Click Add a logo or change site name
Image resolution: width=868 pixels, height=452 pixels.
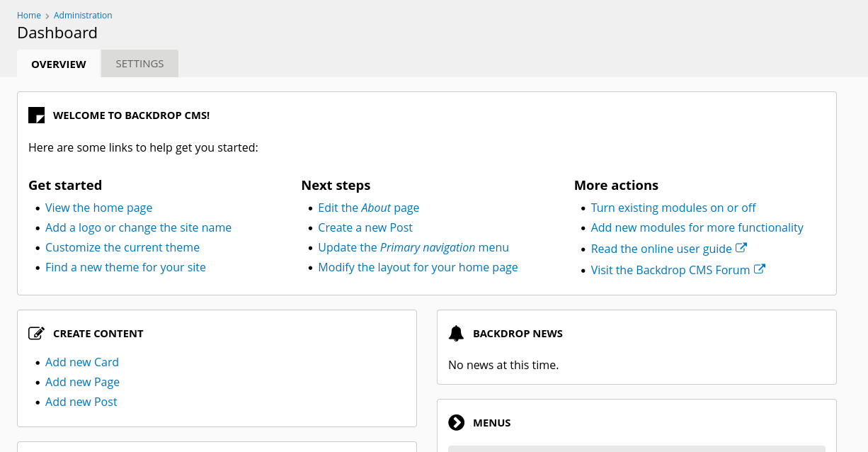click(138, 227)
